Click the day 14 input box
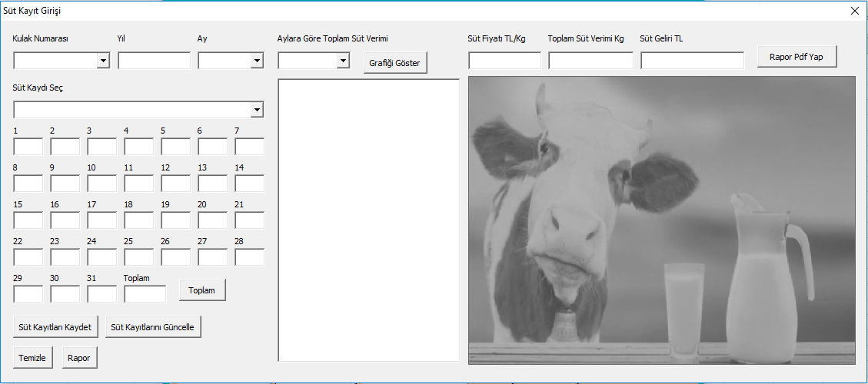The image size is (868, 384). 250,183
